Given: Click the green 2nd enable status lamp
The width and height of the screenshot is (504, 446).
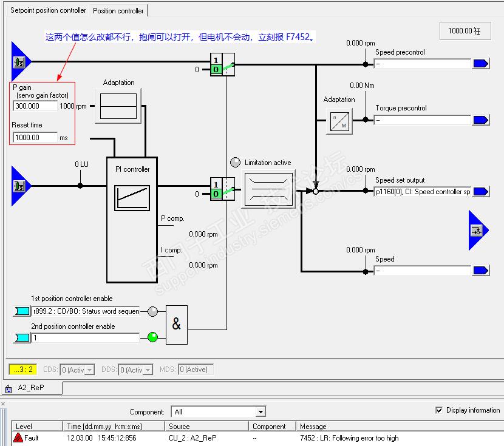Looking at the screenshot, I should [152, 337].
